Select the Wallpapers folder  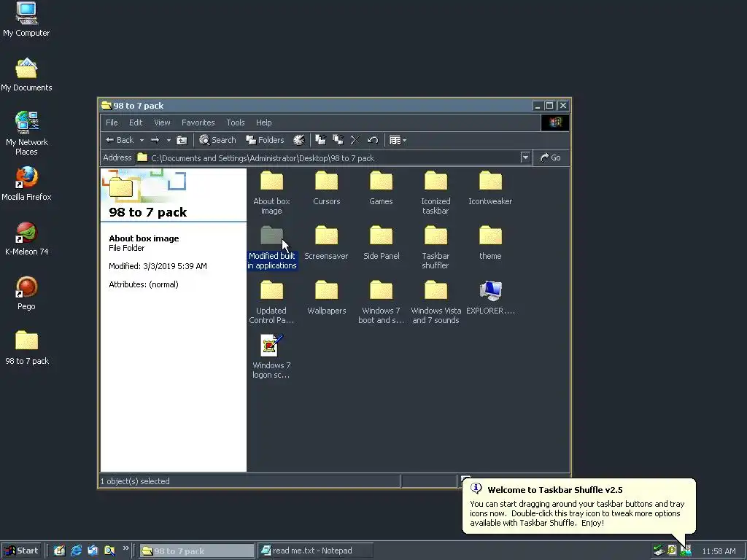[326, 297]
